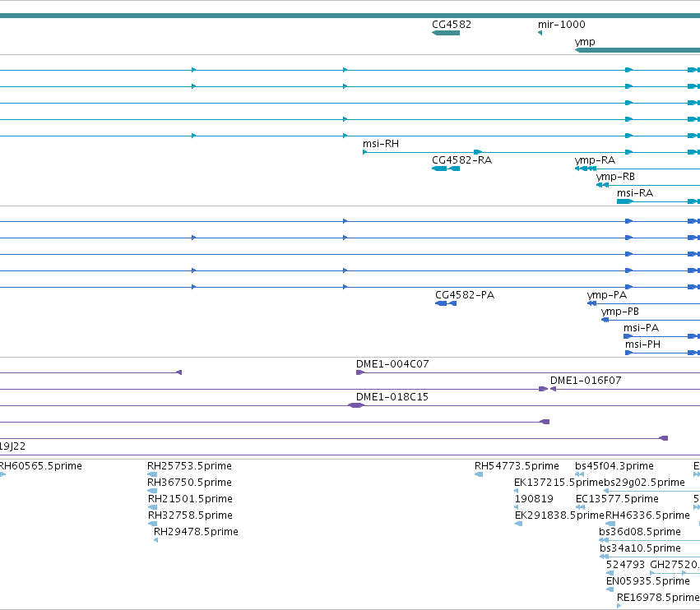Select the EK137215.5prime EST label

pyautogui.click(x=559, y=483)
